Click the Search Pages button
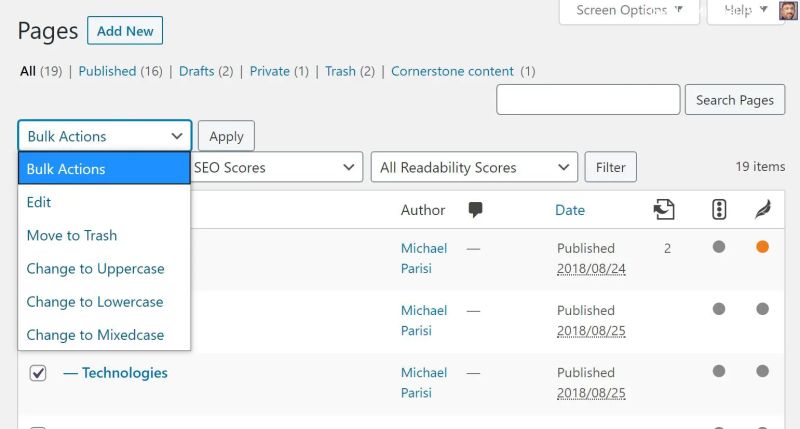800x429 pixels. point(735,100)
